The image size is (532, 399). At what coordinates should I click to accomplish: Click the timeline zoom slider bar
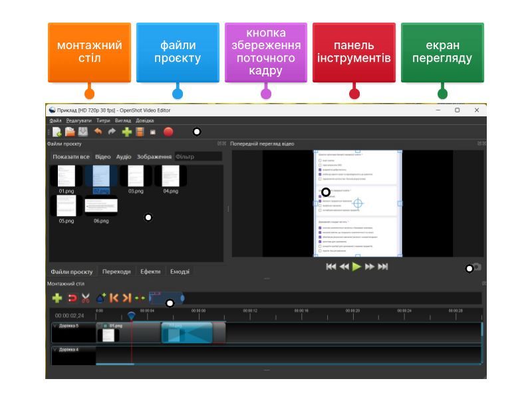pyautogui.click(x=166, y=297)
